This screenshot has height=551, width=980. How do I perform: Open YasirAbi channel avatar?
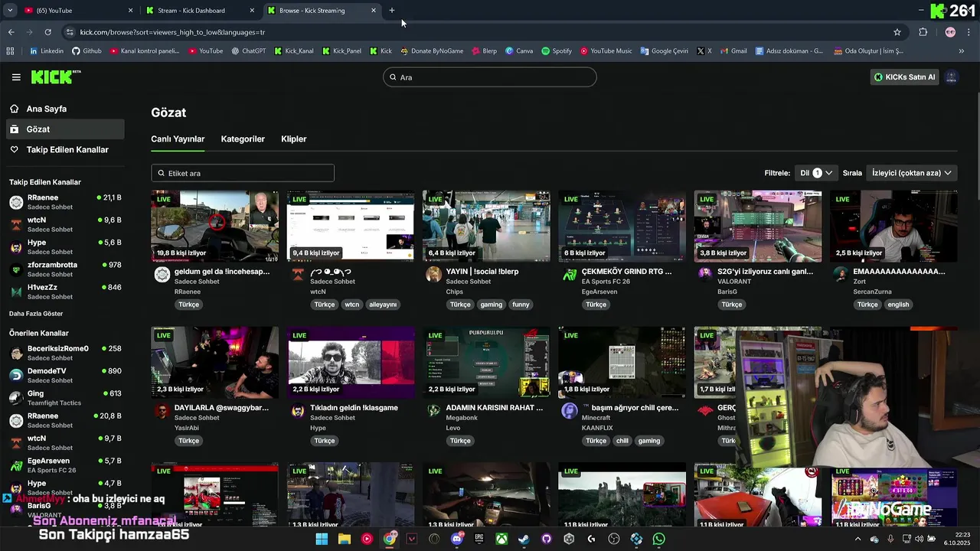click(162, 412)
